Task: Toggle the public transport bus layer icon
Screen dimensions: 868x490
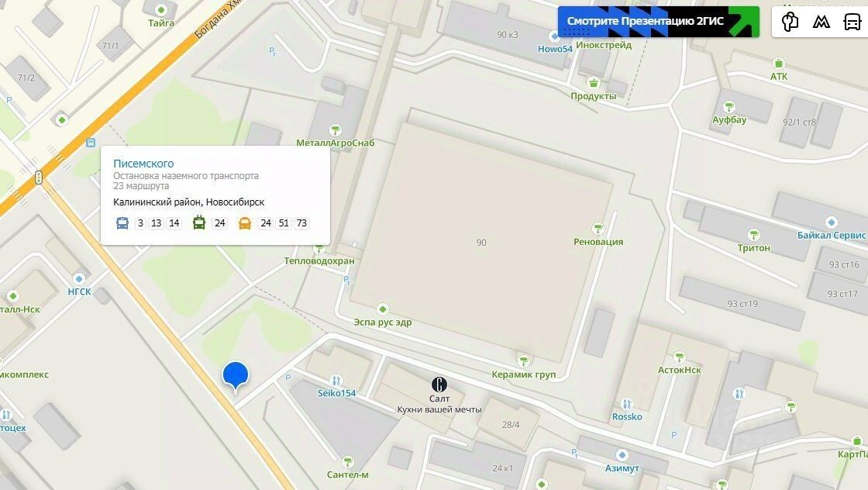Action: point(852,22)
